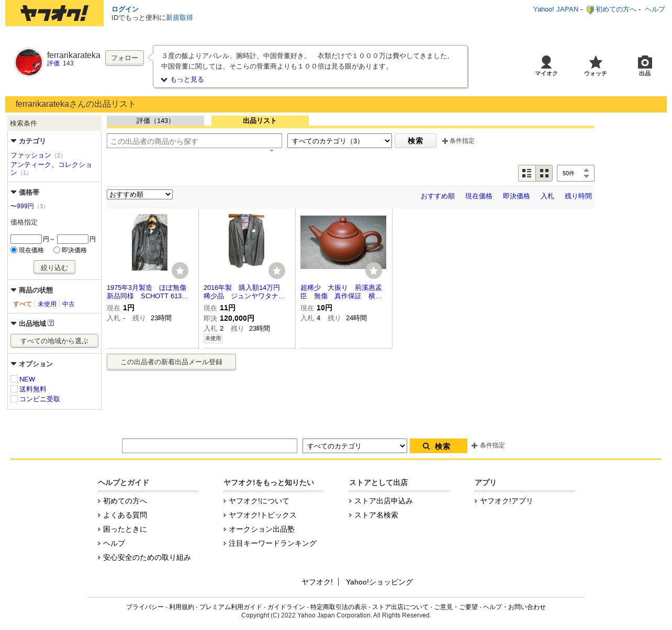Click the 新規取得 link
Screen dimensions: 672x630
pos(180,18)
